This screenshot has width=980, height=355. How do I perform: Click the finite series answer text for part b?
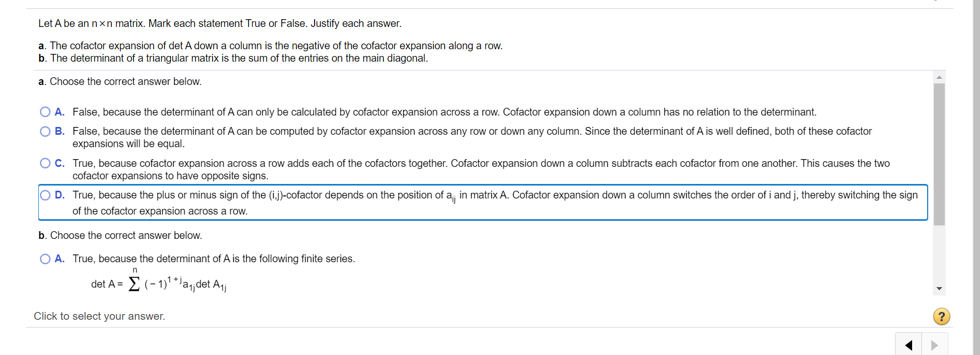[x=214, y=259]
